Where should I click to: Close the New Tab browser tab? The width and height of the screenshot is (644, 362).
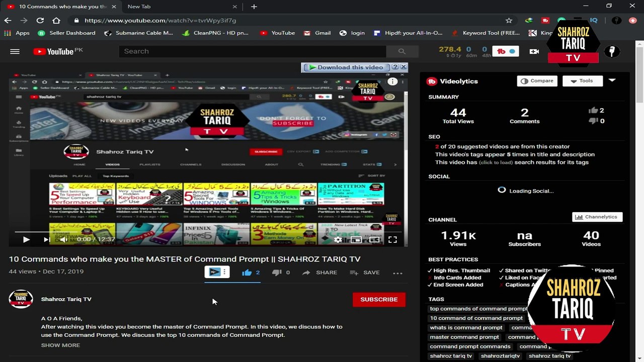point(234,7)
